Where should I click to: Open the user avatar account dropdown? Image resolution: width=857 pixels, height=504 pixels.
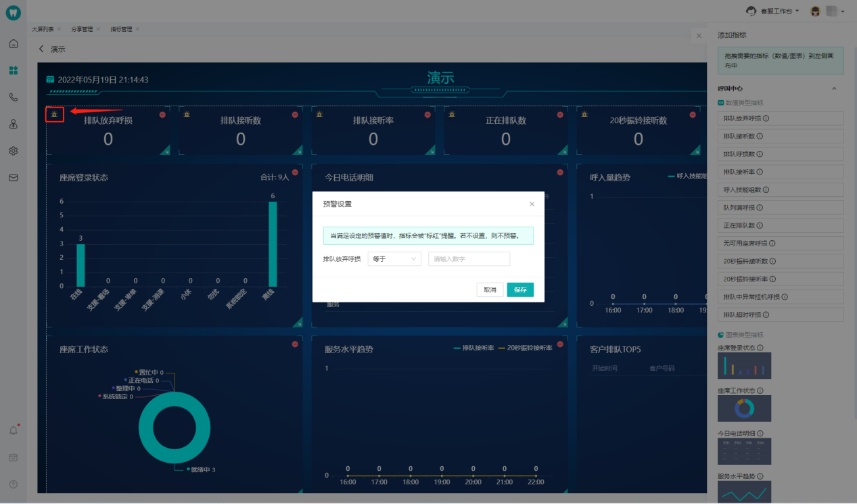pos(827,11)
